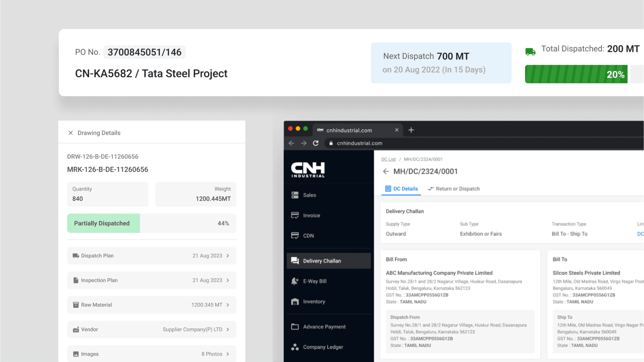Viewport: 644px width, 362px height.
Task: Expand the Vendor row
Action: pyautogui.click(x=152, y=329)
